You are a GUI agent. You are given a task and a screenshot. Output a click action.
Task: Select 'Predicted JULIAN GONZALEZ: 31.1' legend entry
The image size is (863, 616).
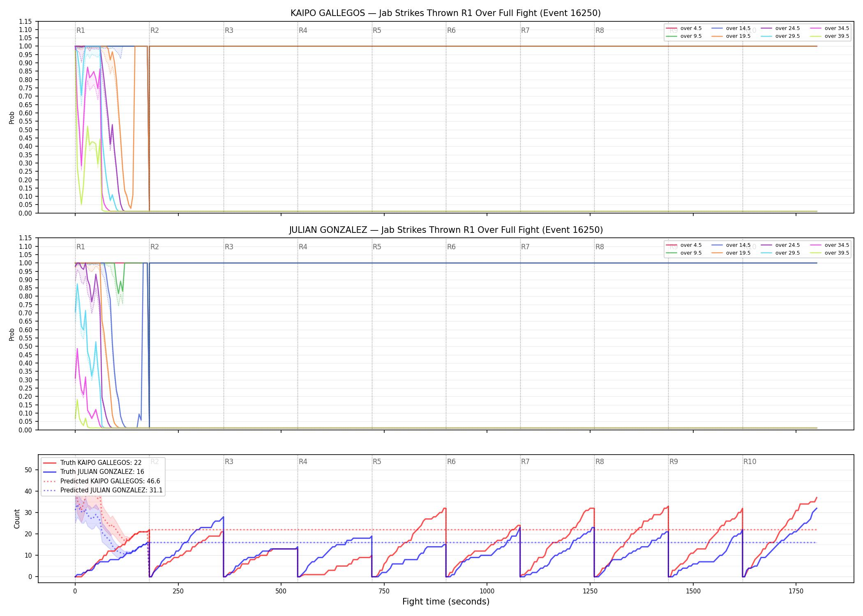click(103, 490)
